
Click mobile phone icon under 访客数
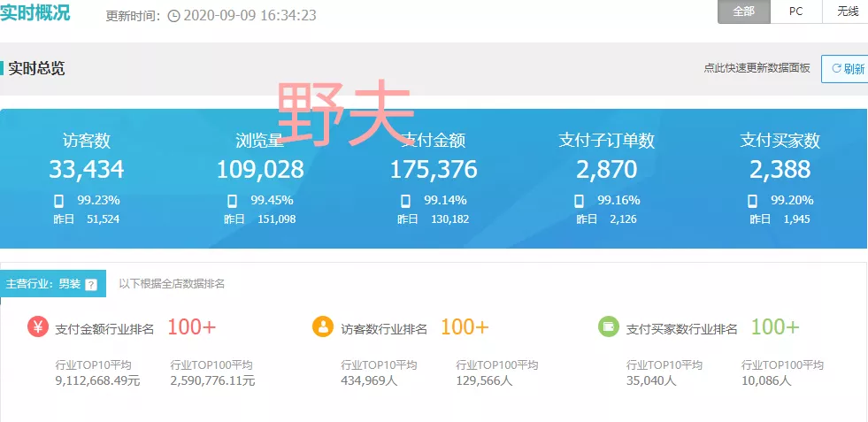point(59,201)
